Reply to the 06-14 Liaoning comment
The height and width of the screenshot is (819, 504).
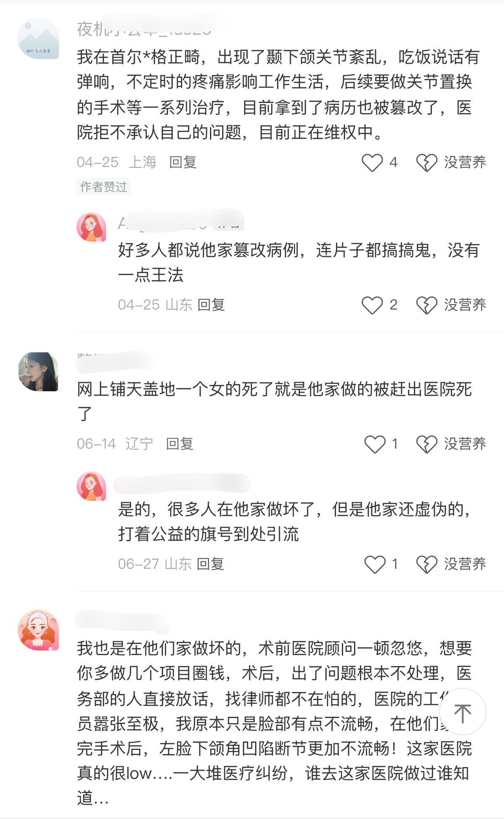tap(180, 444)
